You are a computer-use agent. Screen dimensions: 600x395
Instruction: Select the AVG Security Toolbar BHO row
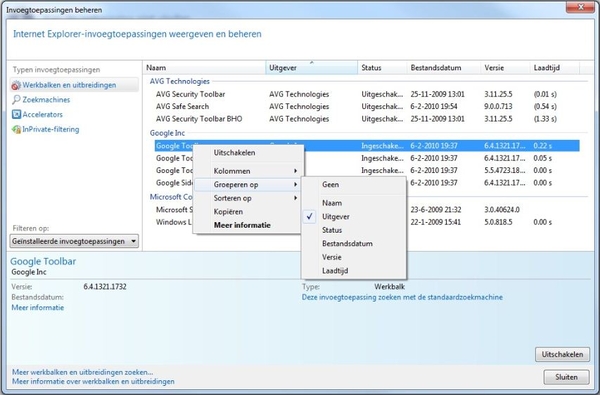pos(367,119)
